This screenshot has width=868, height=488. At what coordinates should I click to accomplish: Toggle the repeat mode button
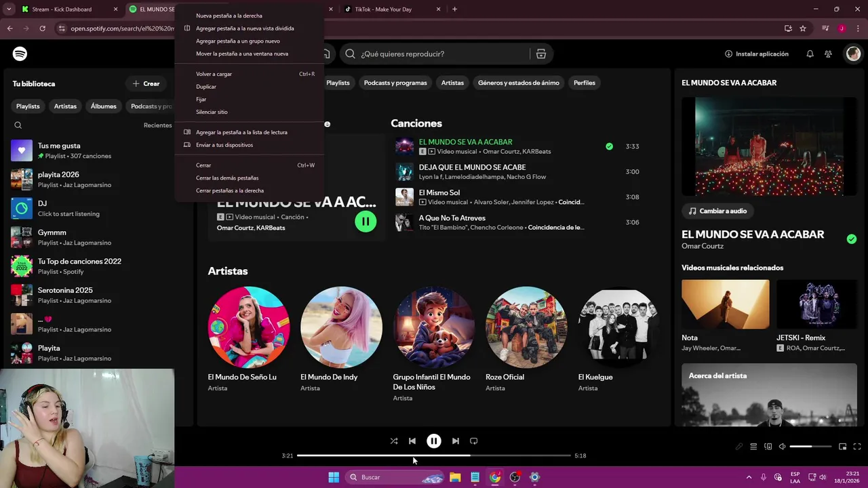click(x=474, y=441)
